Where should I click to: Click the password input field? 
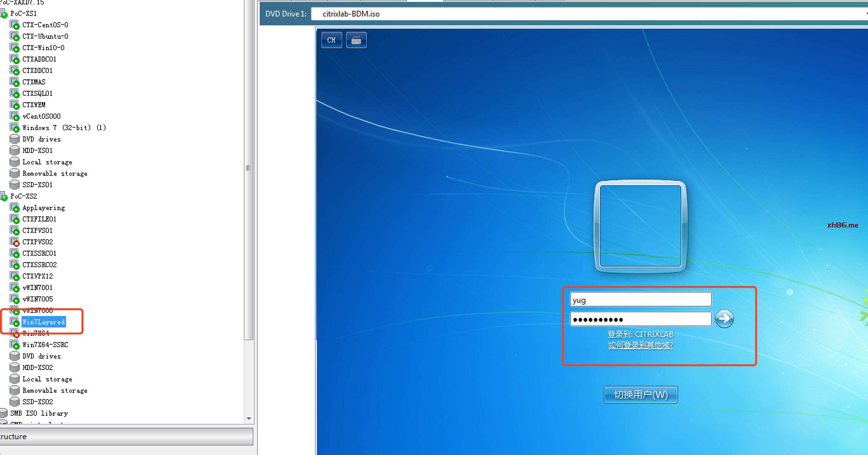(x=640, y=319)
